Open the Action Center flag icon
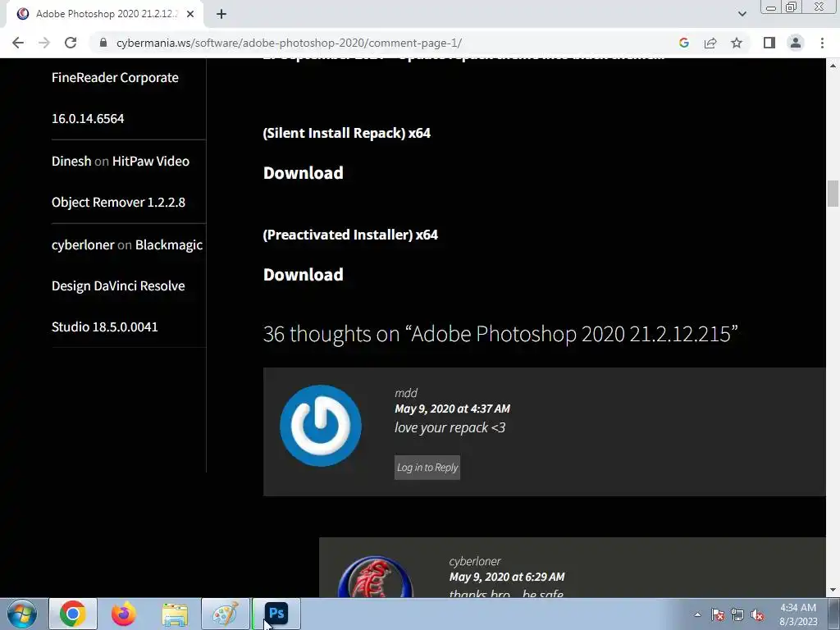840x630 pixels. 718,614
